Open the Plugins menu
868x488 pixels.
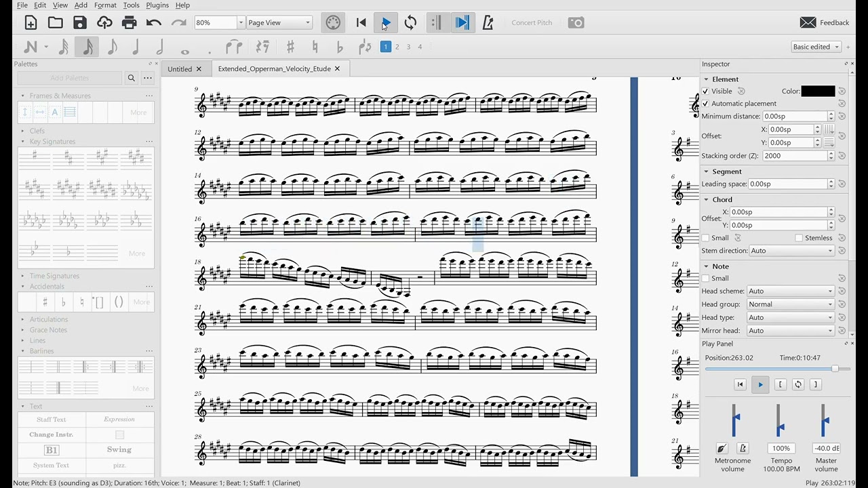click(x=157, y=5)
